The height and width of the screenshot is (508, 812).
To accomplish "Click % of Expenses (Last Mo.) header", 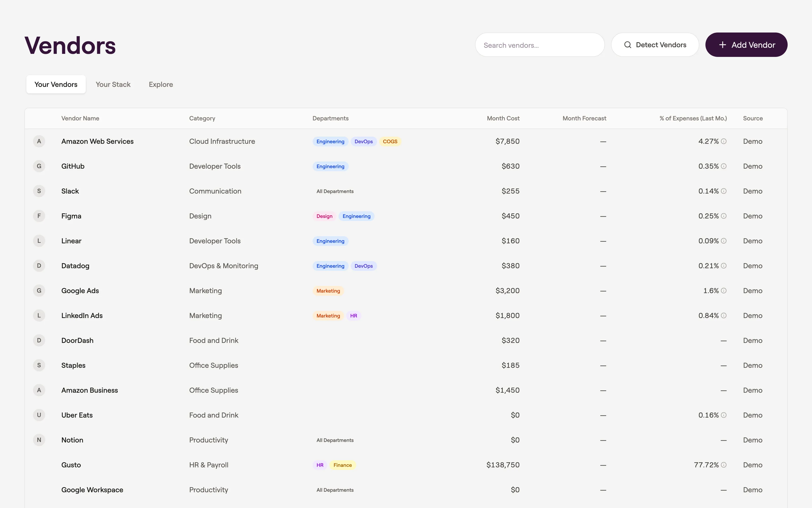I will [x=693, y=118].
